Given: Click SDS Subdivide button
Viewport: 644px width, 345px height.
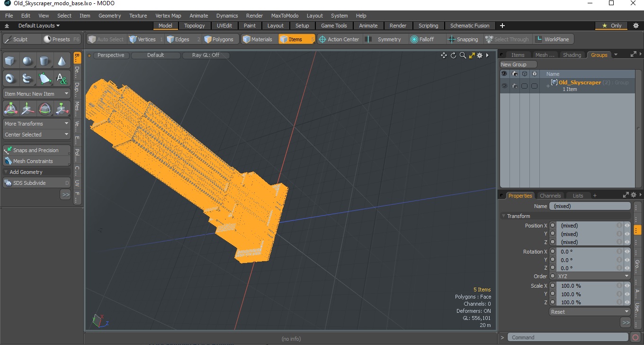Looking at the screenshot, I should [x=36, y=183].
